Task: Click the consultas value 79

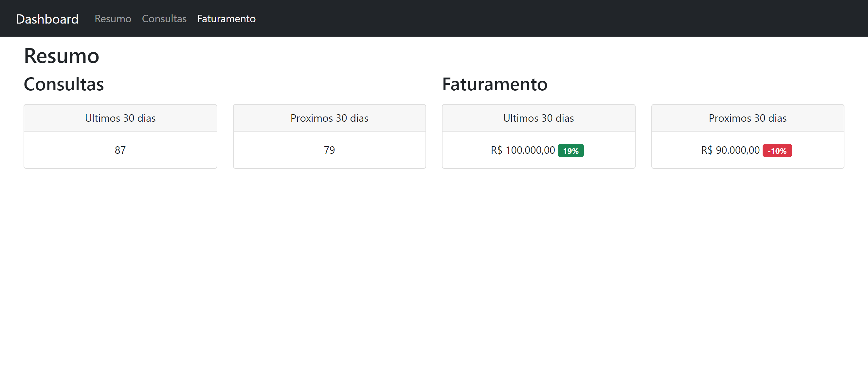Action: pos(329,150)
